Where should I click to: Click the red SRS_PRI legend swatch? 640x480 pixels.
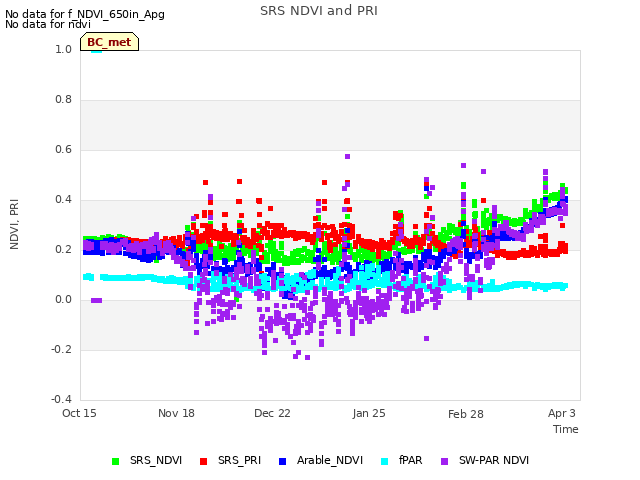[204, 461]
